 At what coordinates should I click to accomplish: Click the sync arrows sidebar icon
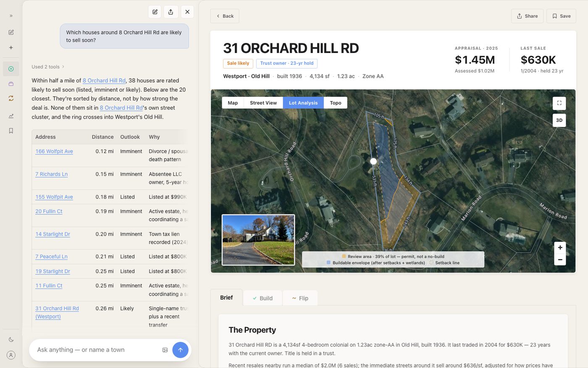pyautogui.click(x=11, y=98)
